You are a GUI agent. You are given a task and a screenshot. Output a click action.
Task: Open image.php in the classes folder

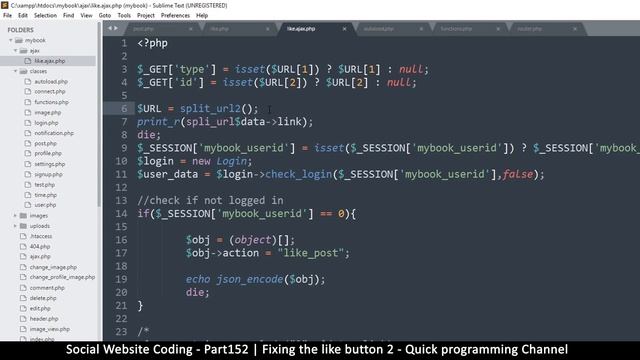(x=48, y=112)
